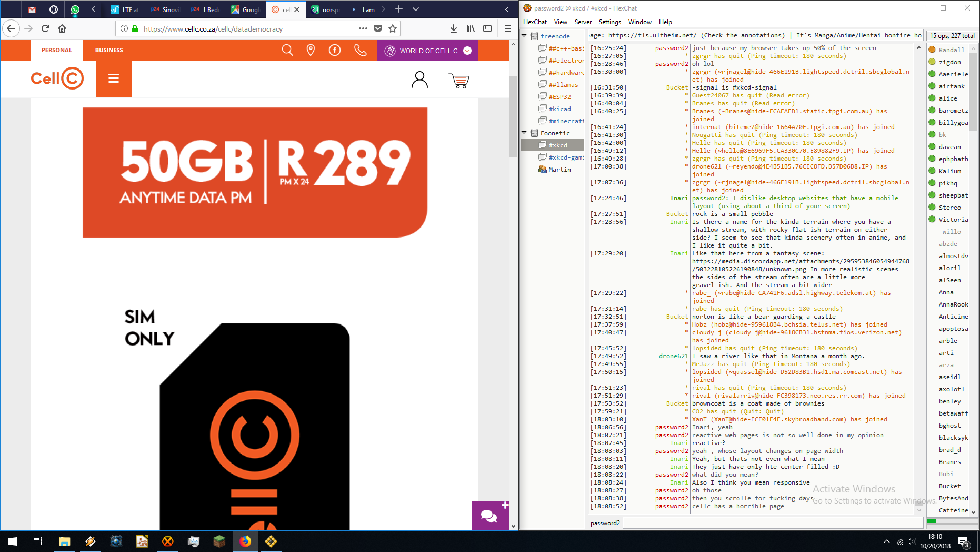Open Cell C site search
The width and height of the screenshot is (980, 552).
(287, 50)
